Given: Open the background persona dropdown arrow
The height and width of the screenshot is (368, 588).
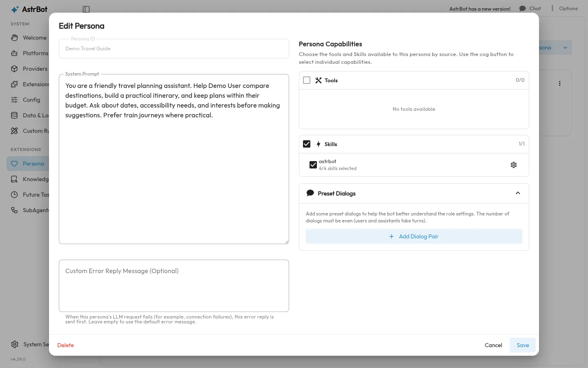Looking at the screenshot, I should click(x=565, y=47).
